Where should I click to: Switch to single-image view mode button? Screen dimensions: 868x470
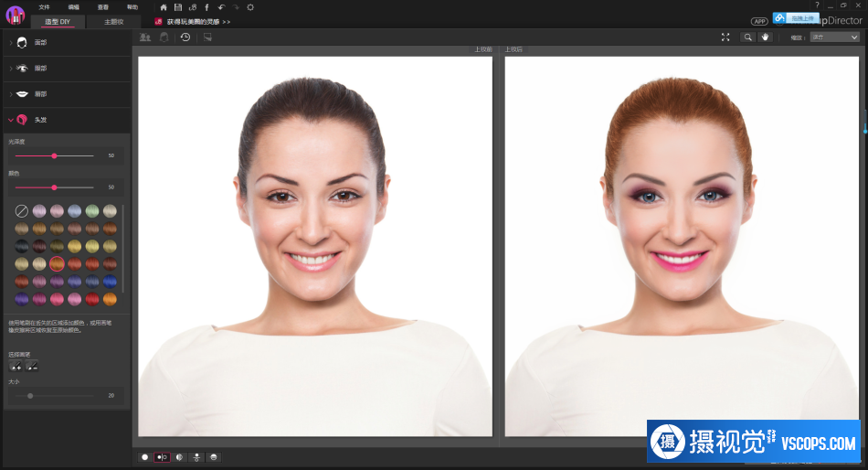tap(145, 457)
